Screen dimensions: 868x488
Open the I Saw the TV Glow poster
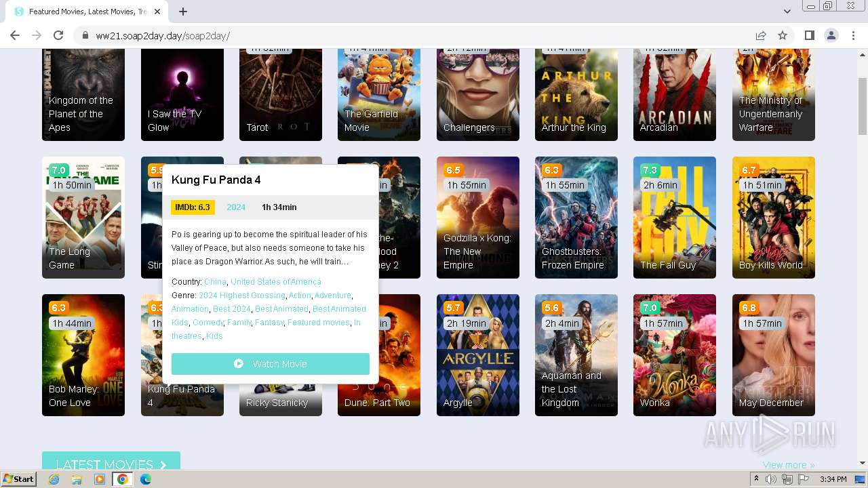pyautogui.click(x=182, y=95)
